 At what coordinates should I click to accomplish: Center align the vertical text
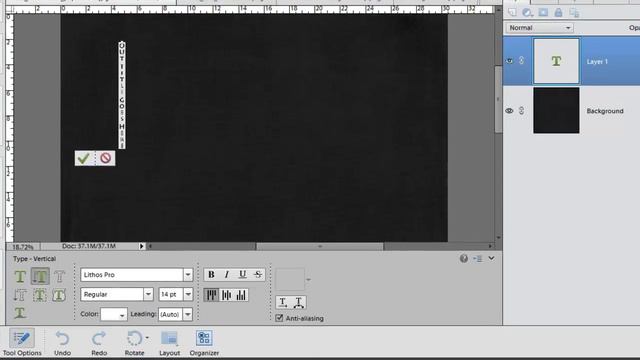(226, 295)
